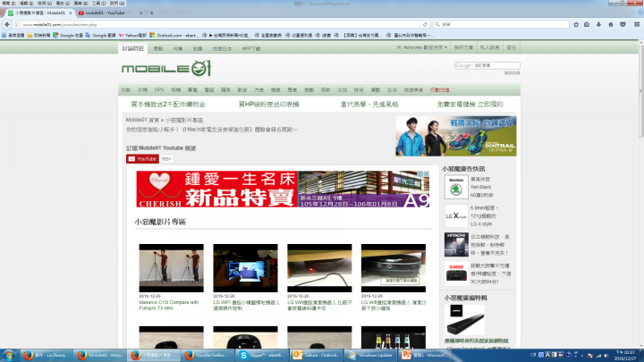Open the red 行動加值 category link
Image resolution: width=644 pixels, height=362 pixels.
click(x=439, y=90)
